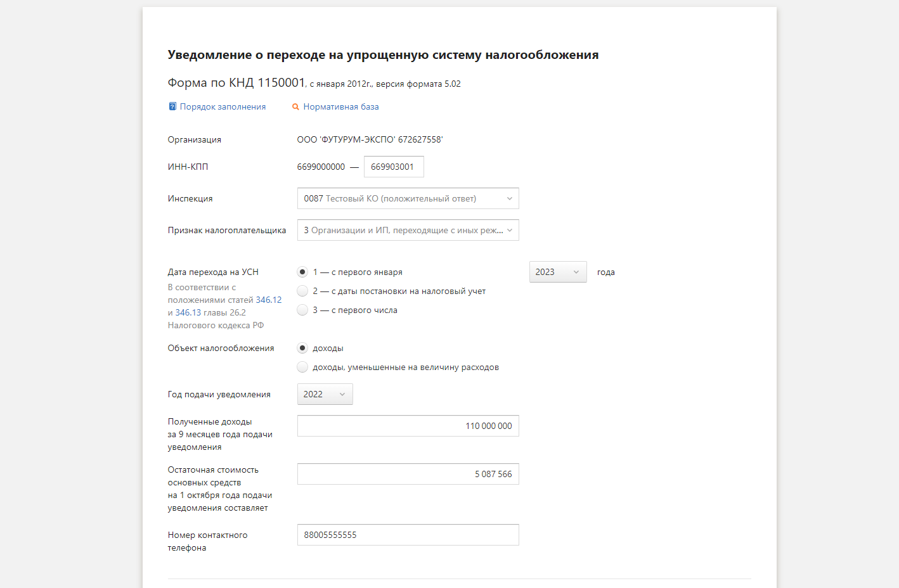Choose доходы, уменьшенные на величину расходов
The image size is (899, 588).
[x=302, y=367]
